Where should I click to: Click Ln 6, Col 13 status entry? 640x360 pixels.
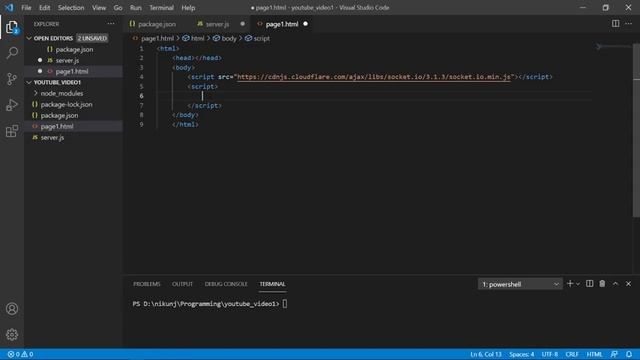tap(486, 354)
